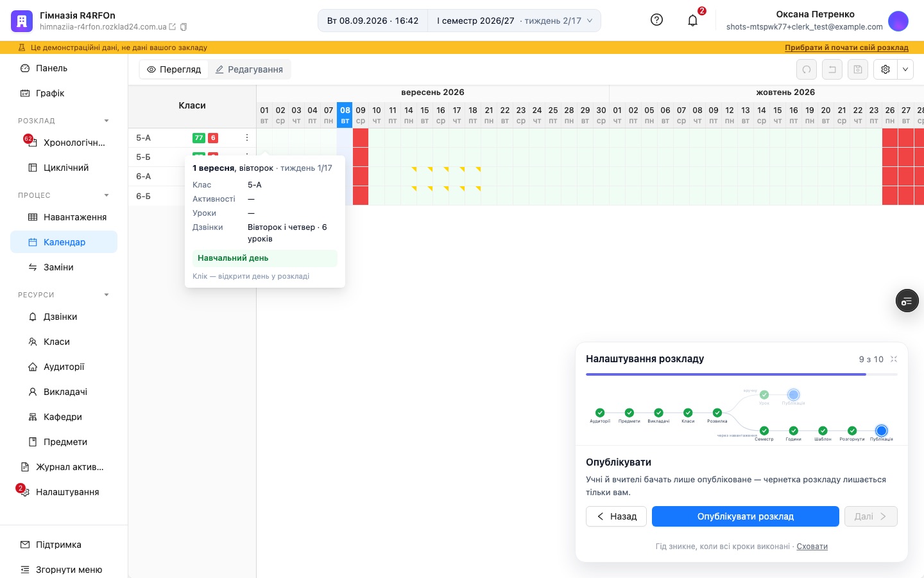This screenshot has width=924, height=578.
Task: Click the refresh circular arrow icon
Action: [807, 69]
